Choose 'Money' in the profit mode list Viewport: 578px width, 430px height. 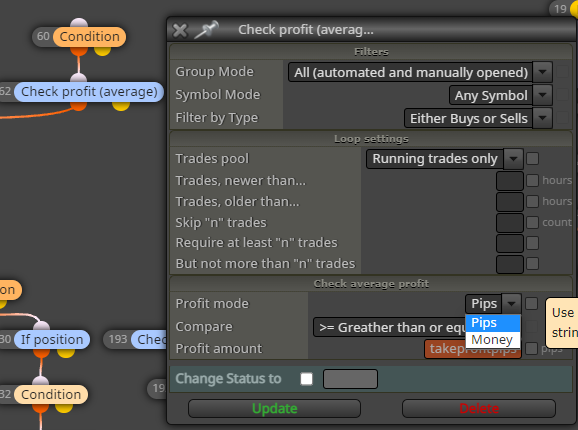(x=493, y=339)
